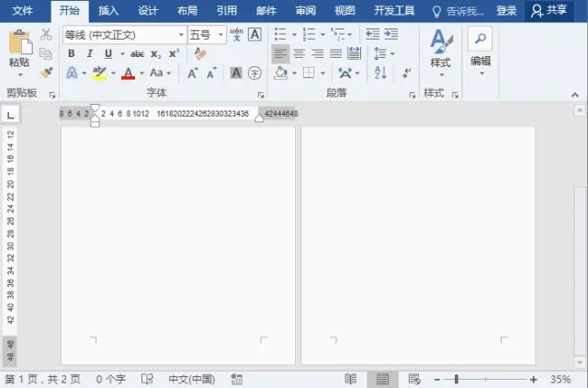Click 共享 share button
Viewport: 588px width, 388px height.
pyautogui.click(x=549, y=11)
